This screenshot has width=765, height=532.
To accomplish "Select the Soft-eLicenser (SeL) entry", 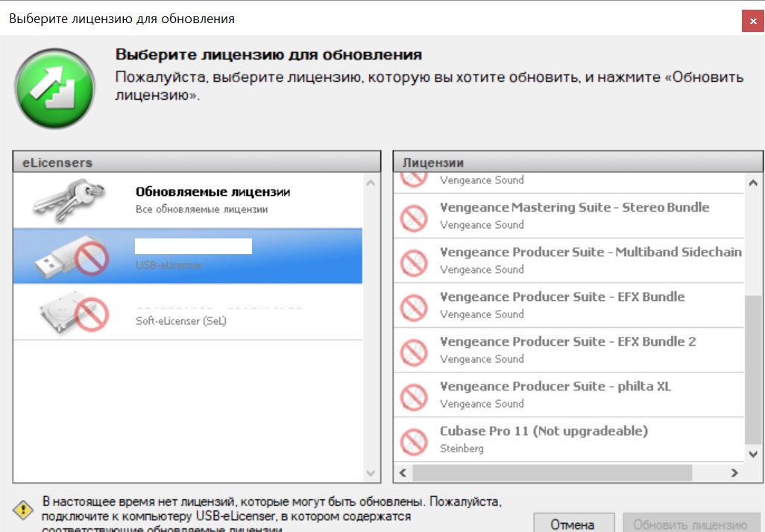I will (188, 312).
